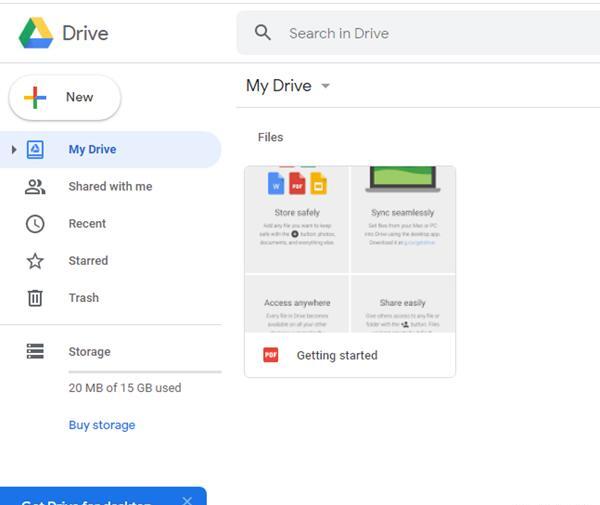The image size is (600, 505).
Task: Click the red PDF icon beside Getting started
Action: pos(271,355)
